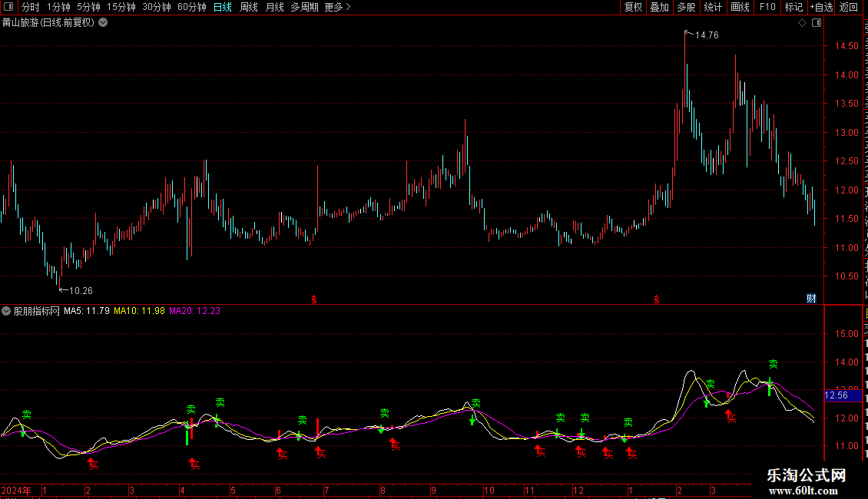The height and width of the screenshot is (499, 868).
Task: Open the 画线 drawing tools
Action: 740,7
